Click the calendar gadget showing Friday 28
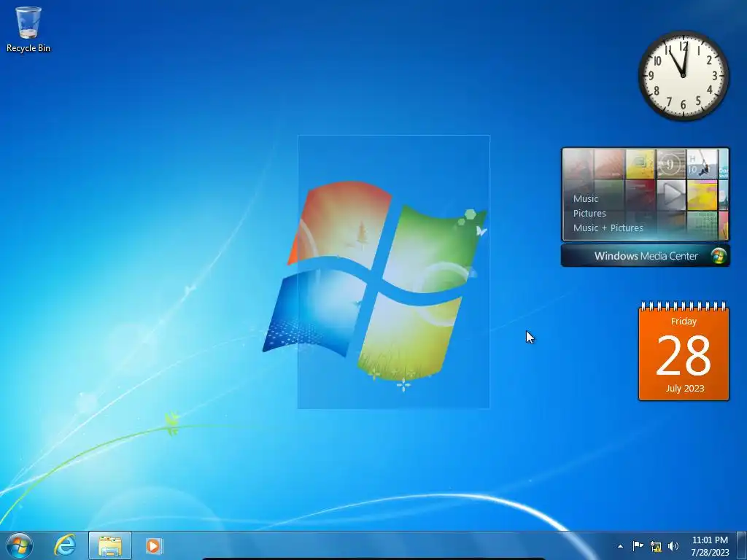 point(684,351)
